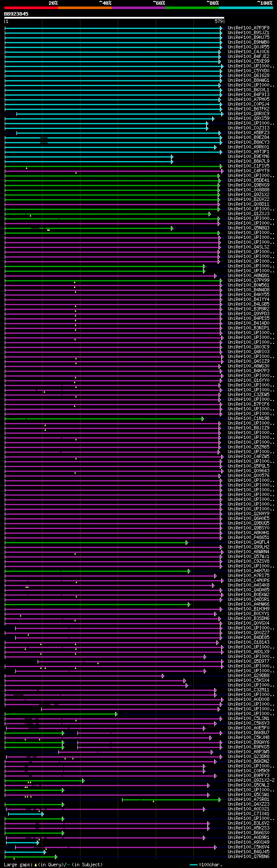Select the UniRef100_C5XE99 label

(248, 61)
